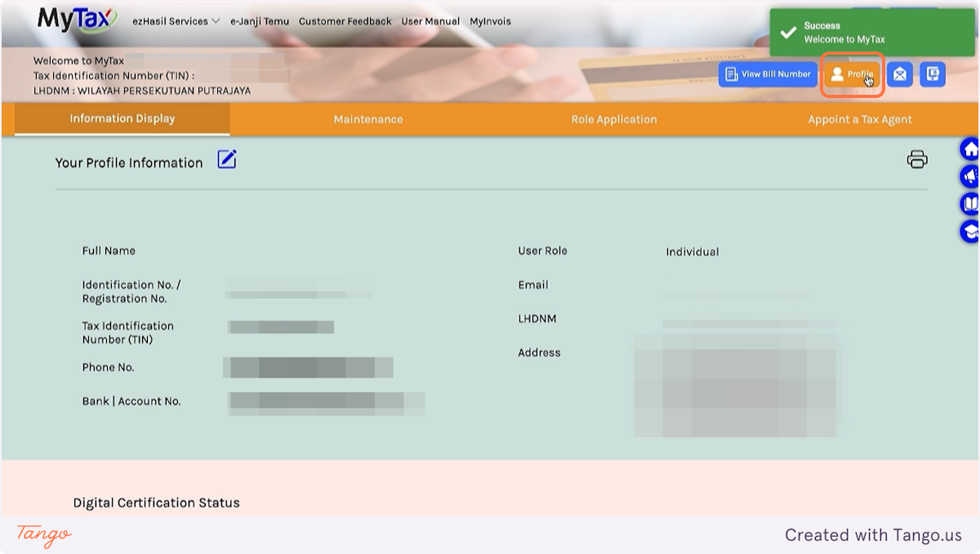Click the 'Welcome to MyTax' success toast message
Viewport: 980px width, 554px height.
click(844, 39)
